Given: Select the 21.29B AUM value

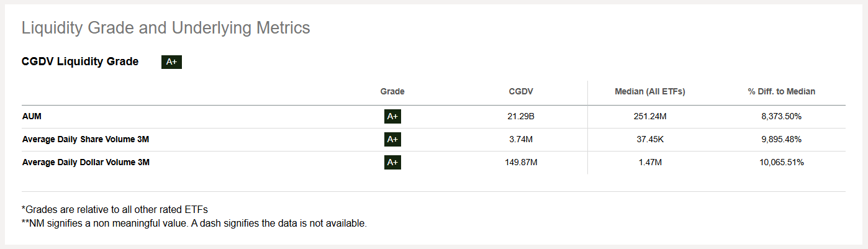Looking at the screenshot, I should (x=521, y=117).
